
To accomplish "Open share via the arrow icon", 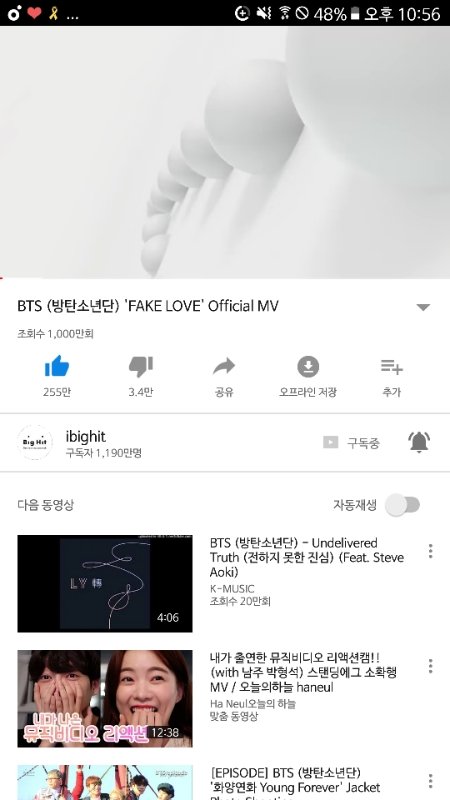I will 224,366.
